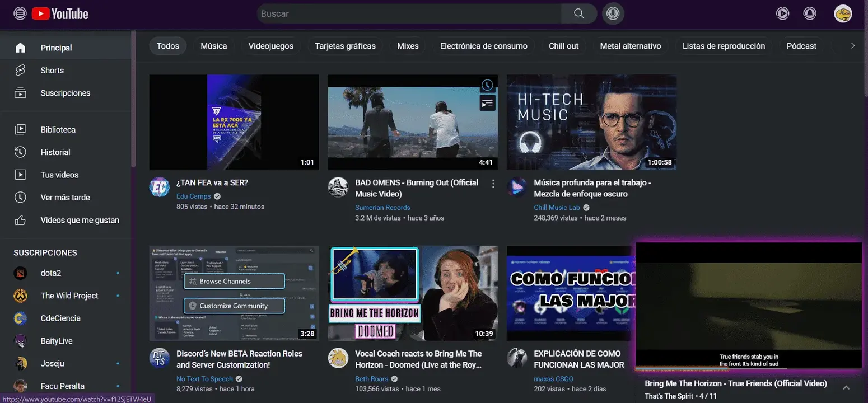
Task: Click the miniplayer video frame
Action: (x=749, y=305)
